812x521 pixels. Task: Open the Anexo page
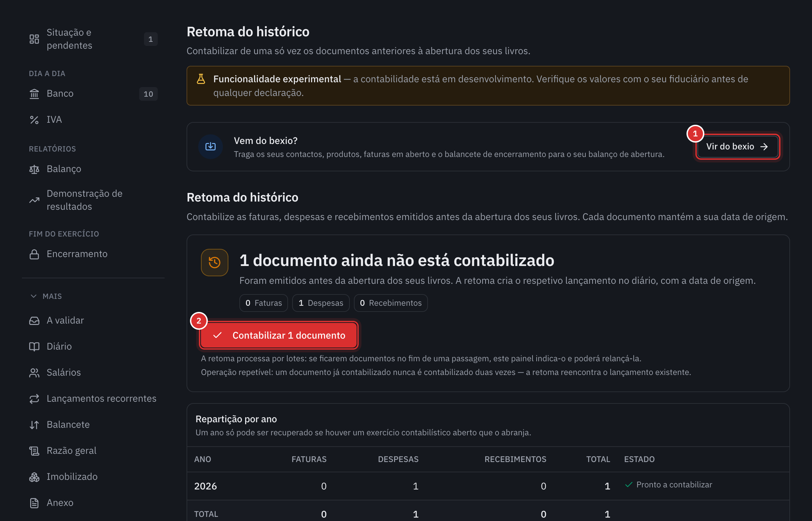pos(93,503)
